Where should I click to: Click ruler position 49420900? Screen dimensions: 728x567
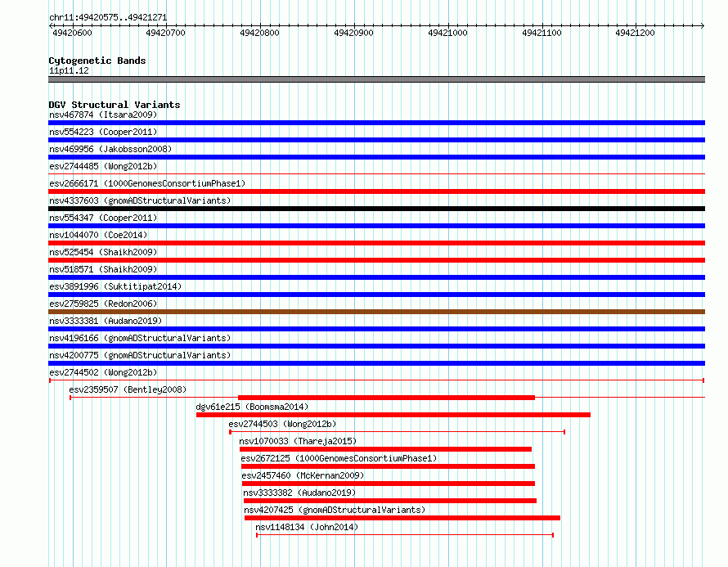(354, 33)
